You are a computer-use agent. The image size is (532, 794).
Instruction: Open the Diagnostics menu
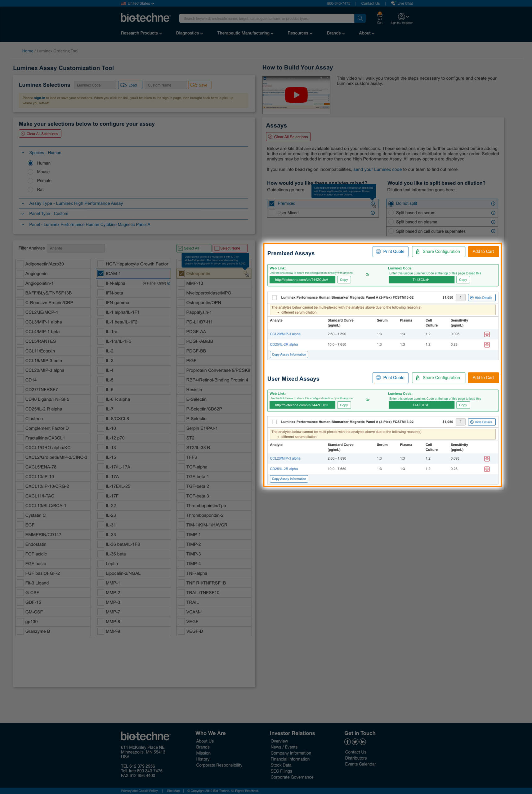click(x=189, y=33)
